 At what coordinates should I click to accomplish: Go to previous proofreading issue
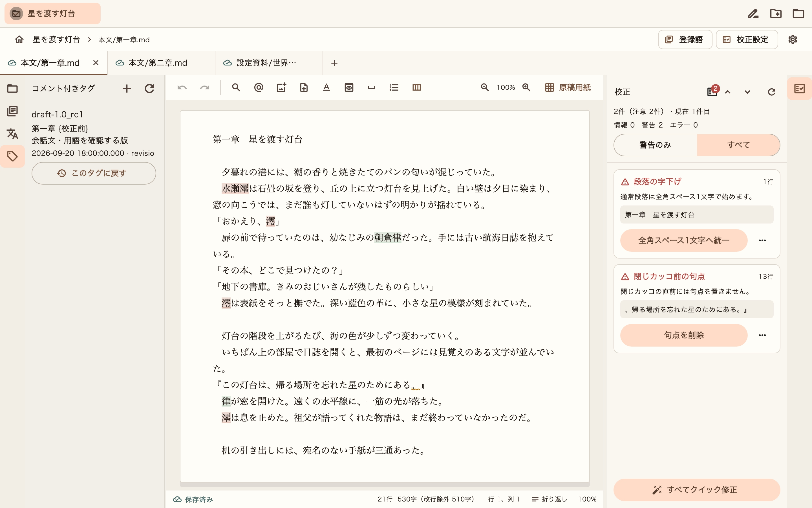click(x=728, y=92)
